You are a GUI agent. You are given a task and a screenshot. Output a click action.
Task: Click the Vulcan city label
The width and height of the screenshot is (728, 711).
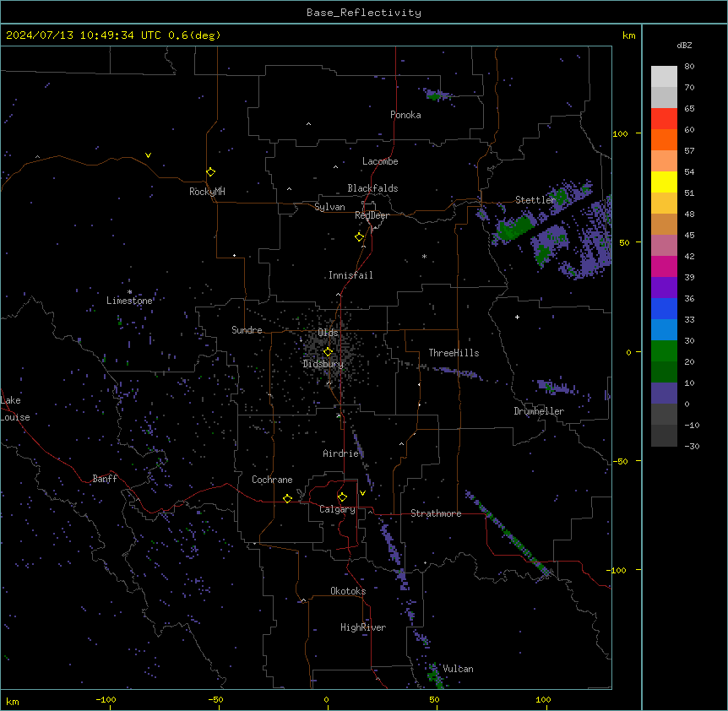click(x=458, y=669)
